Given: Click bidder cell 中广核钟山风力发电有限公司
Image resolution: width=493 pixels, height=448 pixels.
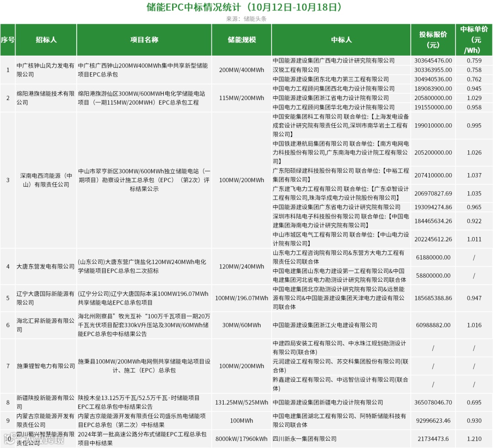Looking at the screenshot, I should 46,70.
